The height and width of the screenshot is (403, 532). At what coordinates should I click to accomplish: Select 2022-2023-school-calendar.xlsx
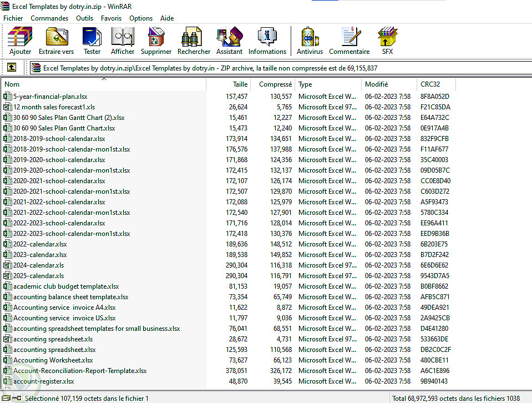59,223
